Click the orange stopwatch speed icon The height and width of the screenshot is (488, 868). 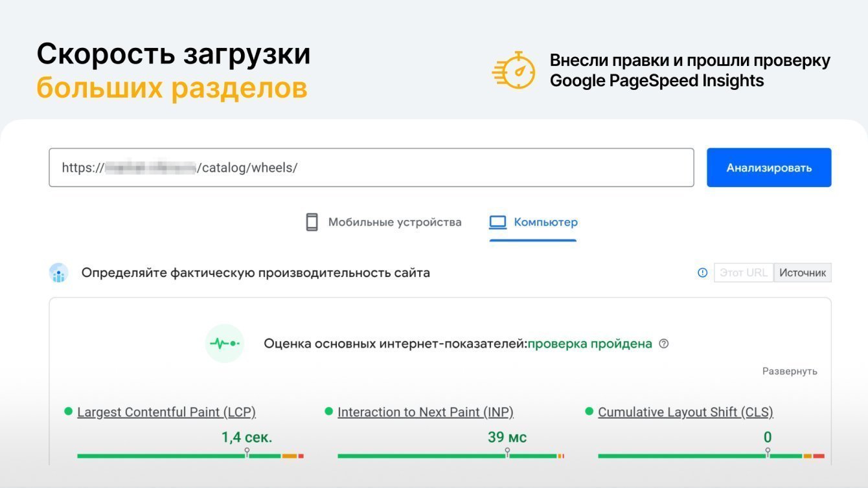pyautogui.click(x=515, y=70)
